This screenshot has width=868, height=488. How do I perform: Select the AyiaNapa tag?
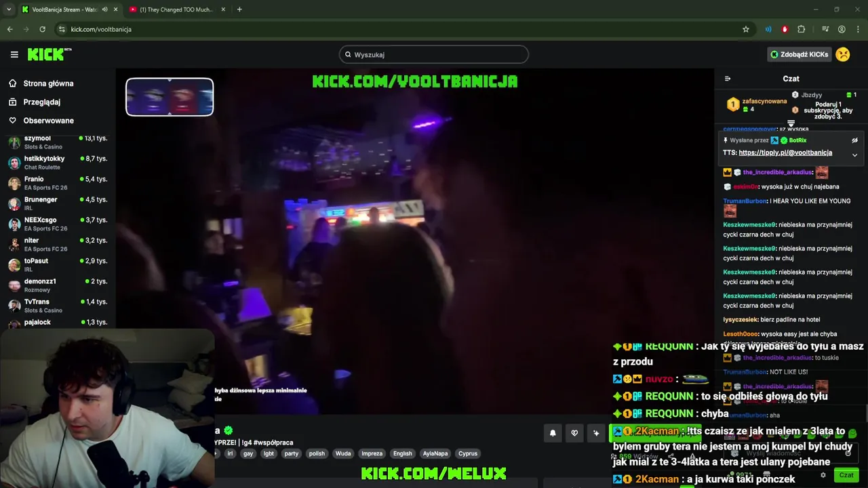(435, 453)
